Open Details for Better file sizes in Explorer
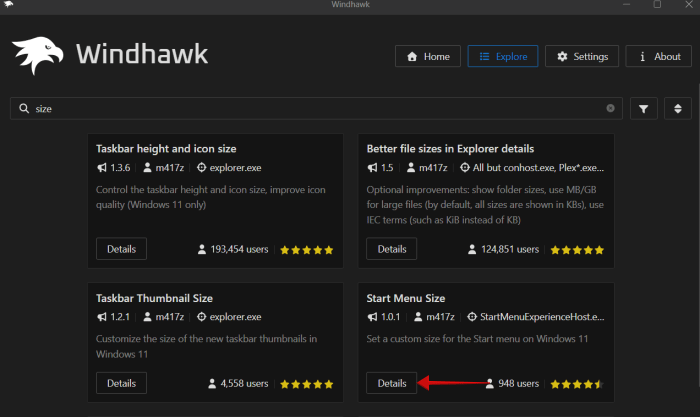The height and width of the screenshot is (417, 700). (392, 249)
